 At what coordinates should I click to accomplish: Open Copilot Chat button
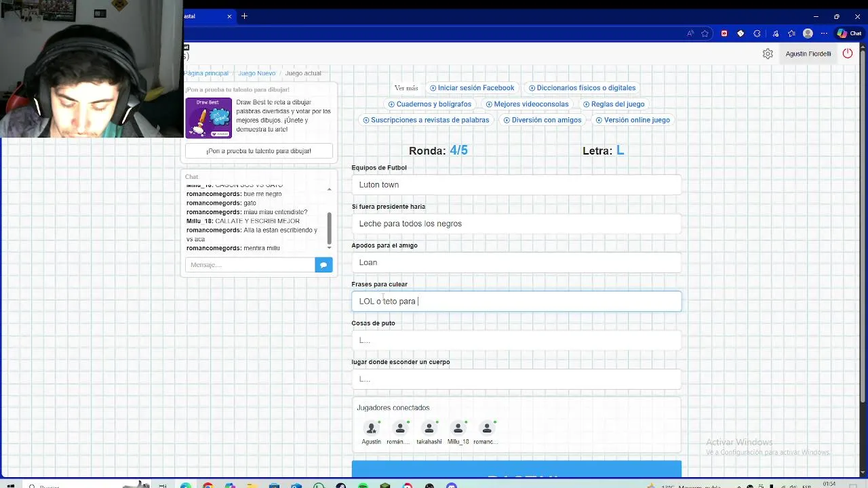click(850, 33)
